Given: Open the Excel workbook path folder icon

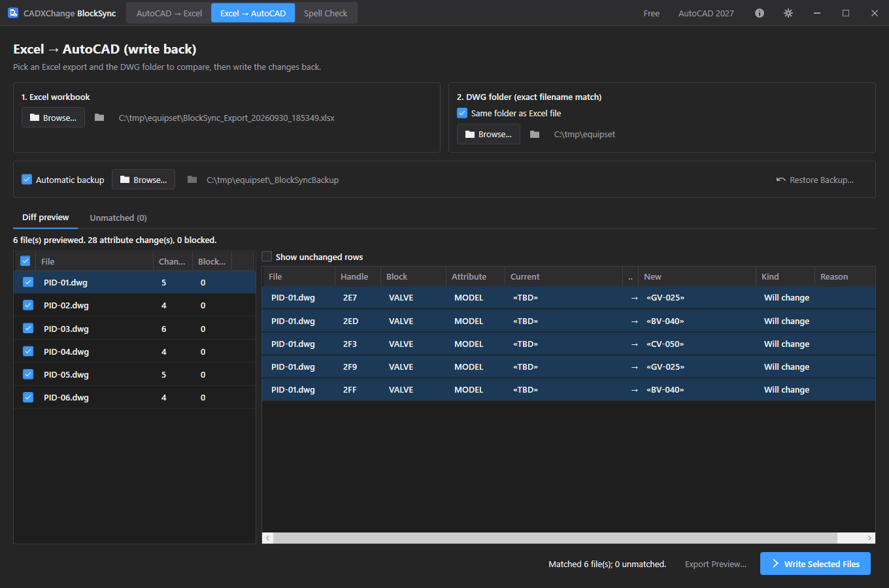Looking at the screenshot, I should (x=99, y=118).
